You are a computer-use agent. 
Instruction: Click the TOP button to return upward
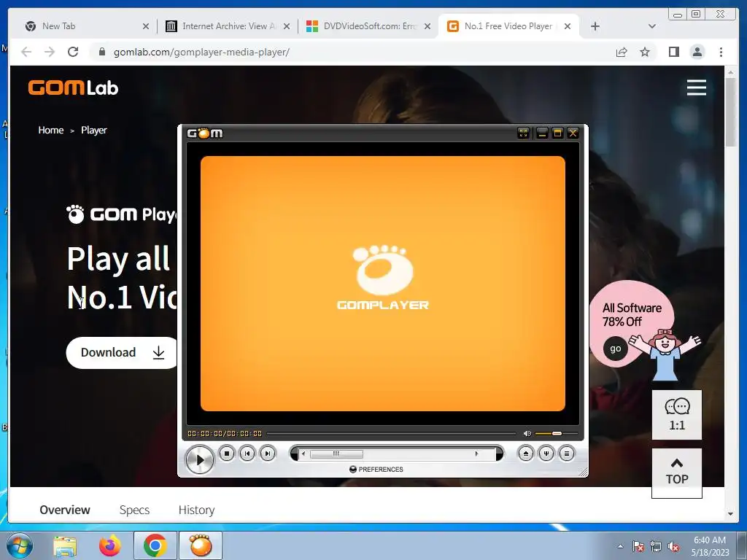(676, 472)
